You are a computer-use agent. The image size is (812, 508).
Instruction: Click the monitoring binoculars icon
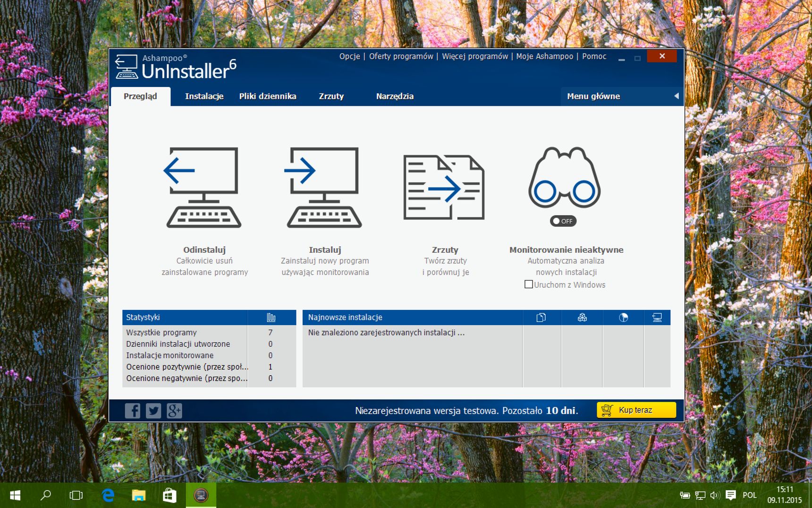(564, 178)
